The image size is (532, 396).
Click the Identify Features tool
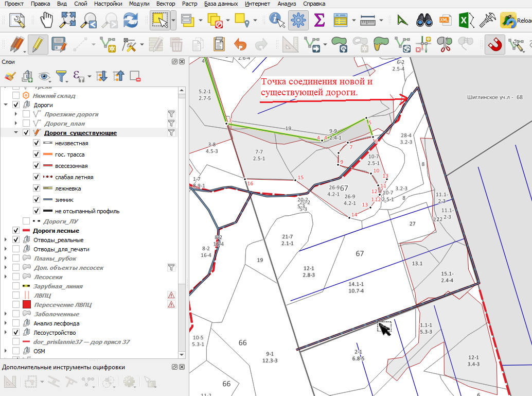[x=277, y=20]
